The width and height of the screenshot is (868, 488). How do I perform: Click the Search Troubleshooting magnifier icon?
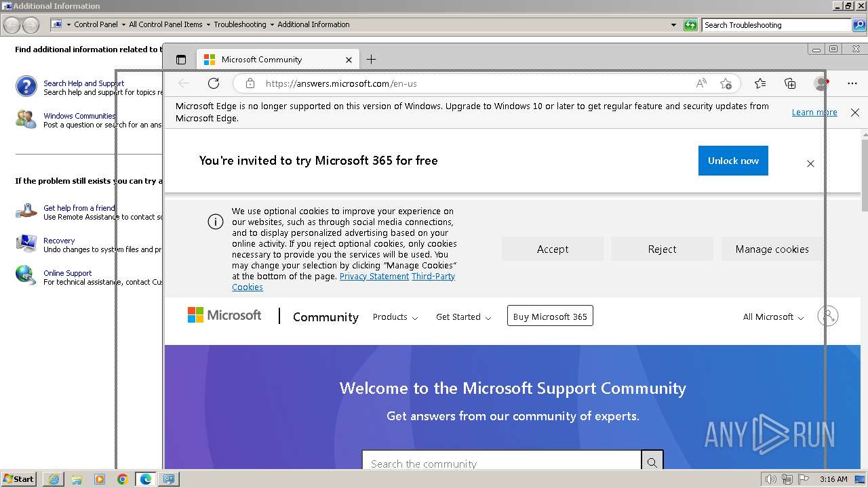[859, 25]
